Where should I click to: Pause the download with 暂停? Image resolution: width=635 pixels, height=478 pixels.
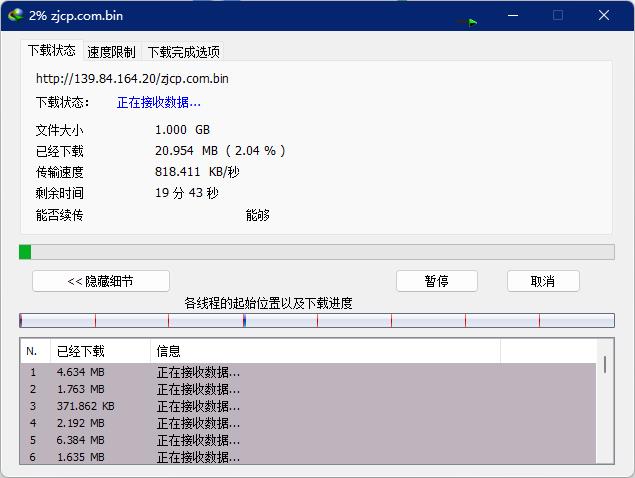tap(436, 281)
